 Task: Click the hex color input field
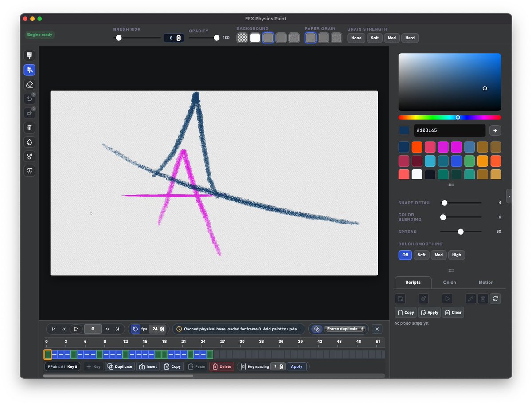[x=450, y=130]
